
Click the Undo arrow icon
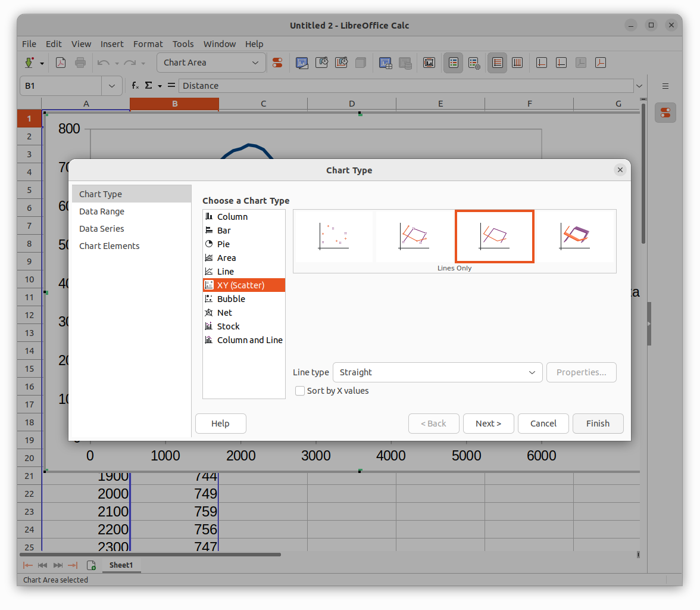pos(103,63)
